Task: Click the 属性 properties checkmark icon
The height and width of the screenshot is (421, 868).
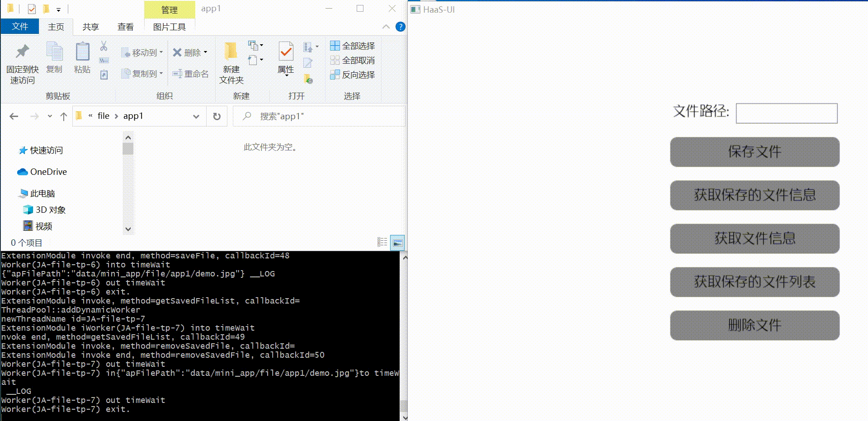Action: click(286, 51)
